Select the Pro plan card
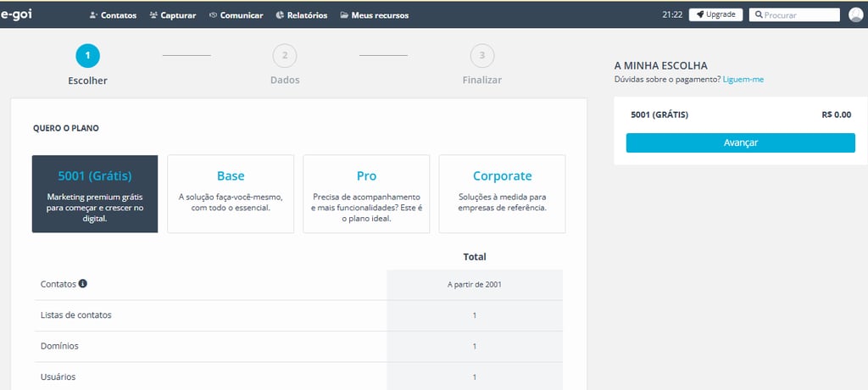868x390 pixels. [x=366, y=194]
